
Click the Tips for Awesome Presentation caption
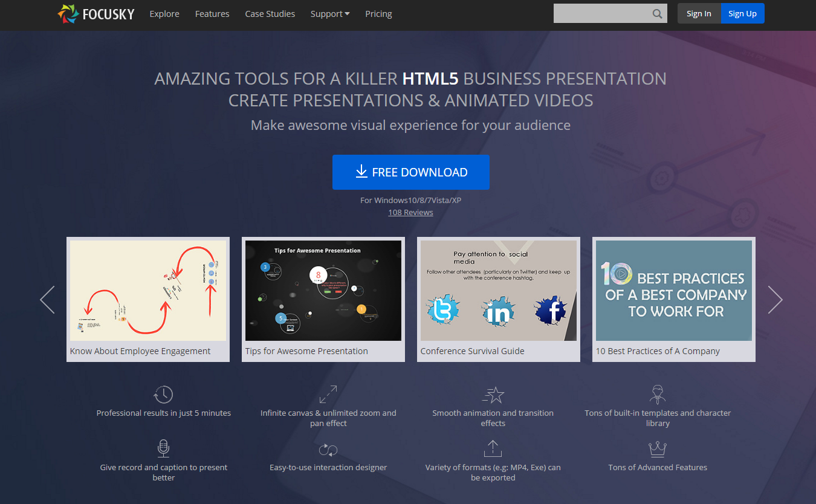pos(306,351)
